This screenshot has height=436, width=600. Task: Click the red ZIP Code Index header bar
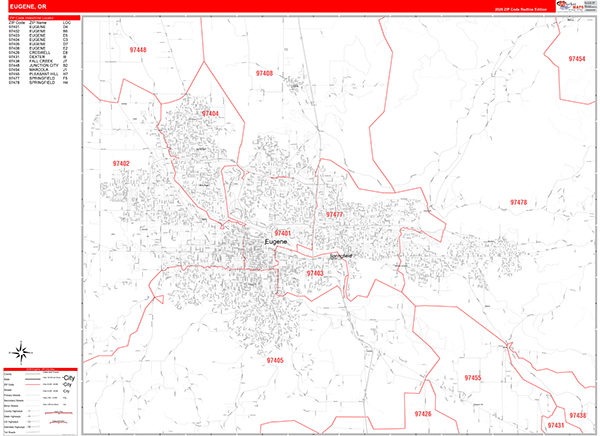pos(44,18)
